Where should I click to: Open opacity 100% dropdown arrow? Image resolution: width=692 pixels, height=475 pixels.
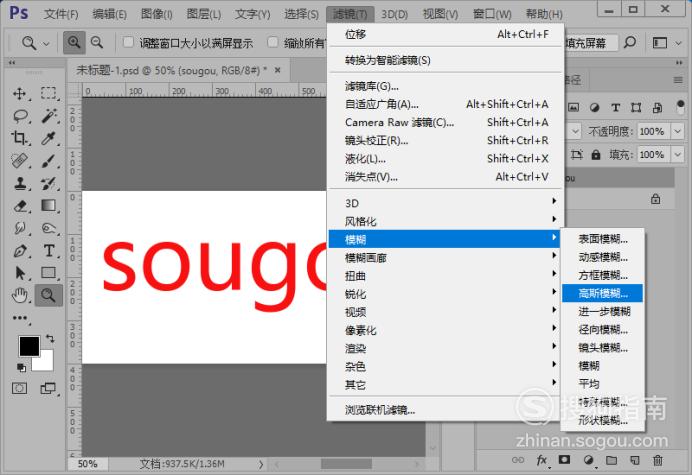[x=677, y=131]
